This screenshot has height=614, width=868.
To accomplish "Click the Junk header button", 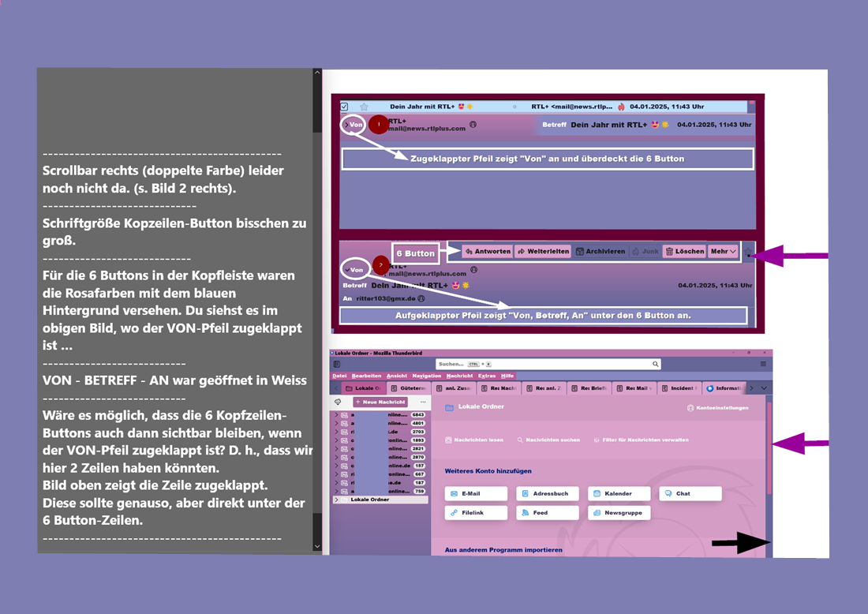I will tap(645, 251).
